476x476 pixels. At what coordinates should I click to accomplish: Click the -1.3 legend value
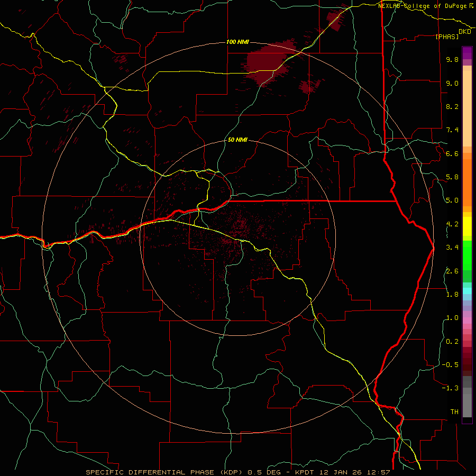tap(450, 388)
